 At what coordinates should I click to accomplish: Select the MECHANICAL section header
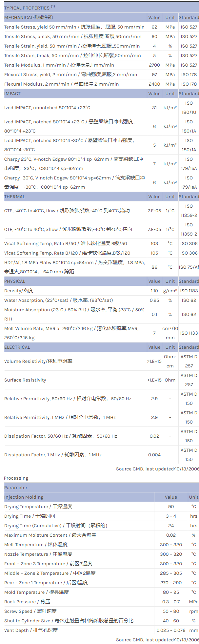[x=29, y=17]
